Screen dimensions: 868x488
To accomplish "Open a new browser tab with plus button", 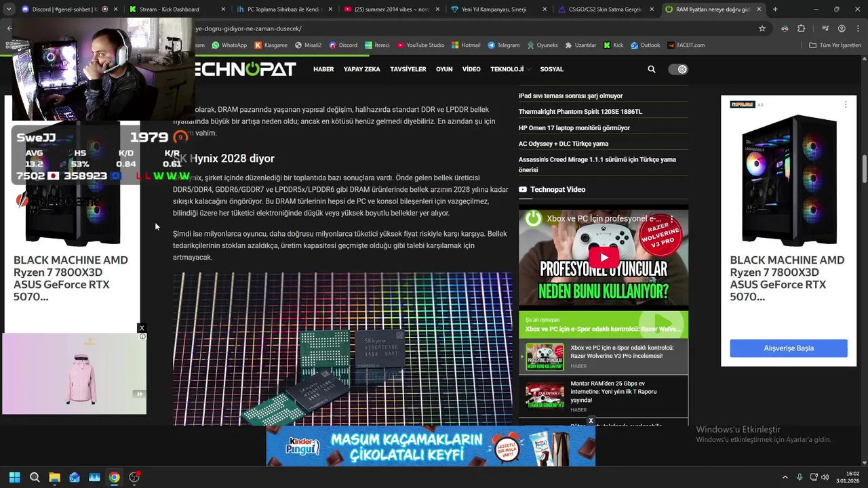I will 775,9.
